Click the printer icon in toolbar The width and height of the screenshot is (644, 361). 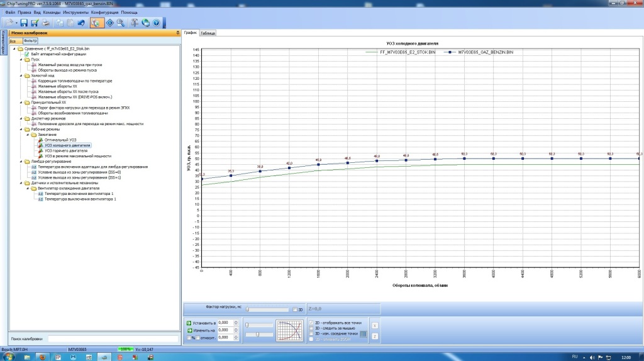(46, 23)
